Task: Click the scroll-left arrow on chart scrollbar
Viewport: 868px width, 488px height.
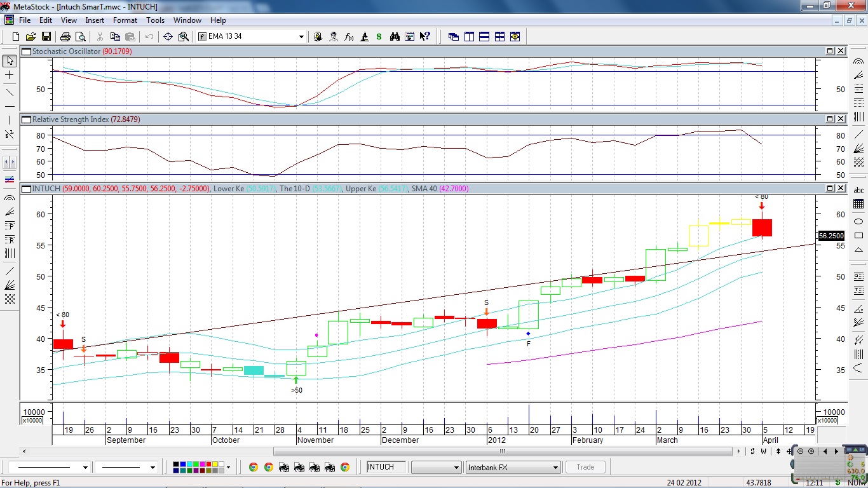Action: pyautogui.click(x=25, y=451)
